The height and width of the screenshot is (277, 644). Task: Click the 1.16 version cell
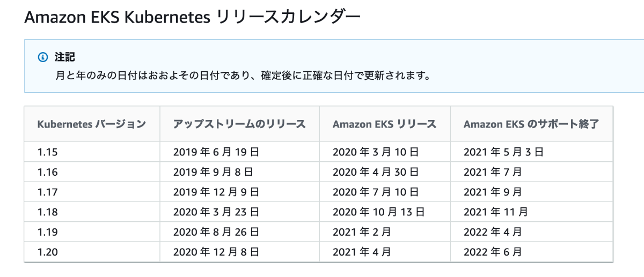click(48, 172)
